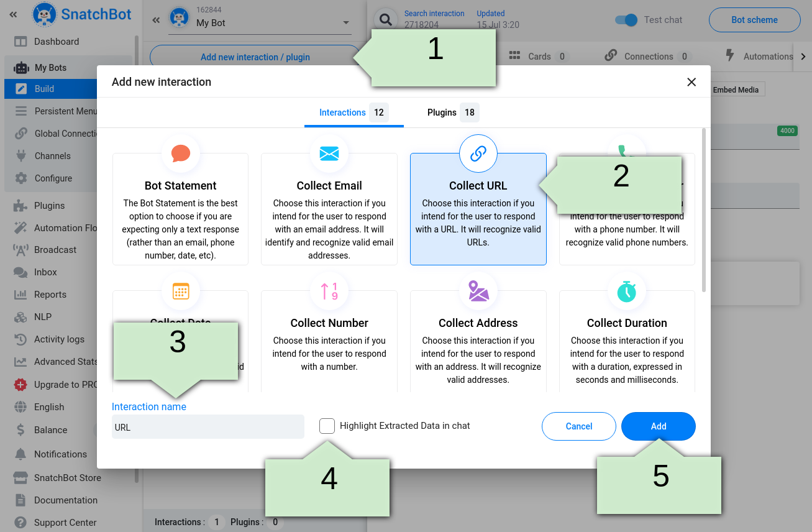Open Reports chart icon

click(21, 295)
